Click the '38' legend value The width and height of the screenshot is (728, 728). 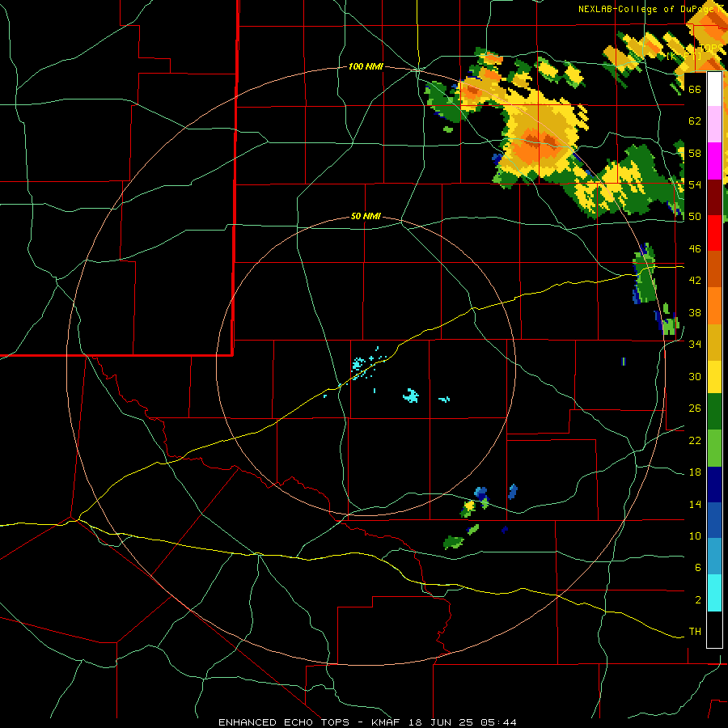pos(695,312)
